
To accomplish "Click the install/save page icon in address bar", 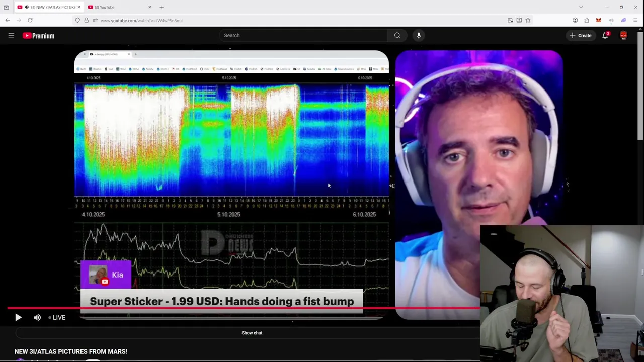I will (x=519, y=20).
